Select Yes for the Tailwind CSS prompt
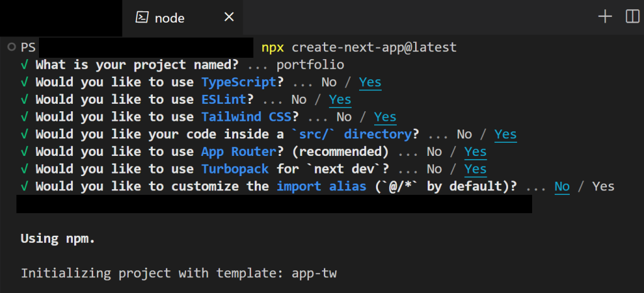 pyautogui.click(x=385, y=117)
